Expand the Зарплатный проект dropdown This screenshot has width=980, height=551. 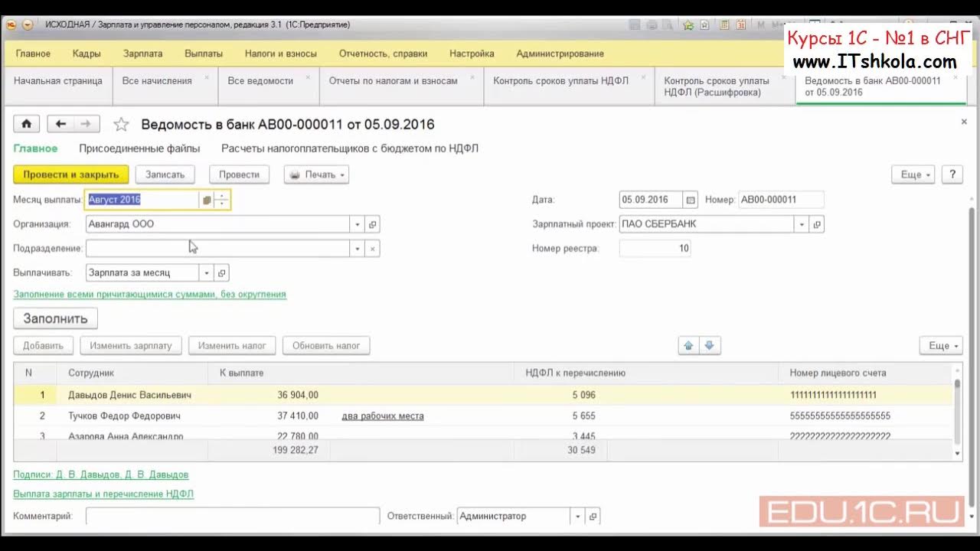tap(802, 224)
